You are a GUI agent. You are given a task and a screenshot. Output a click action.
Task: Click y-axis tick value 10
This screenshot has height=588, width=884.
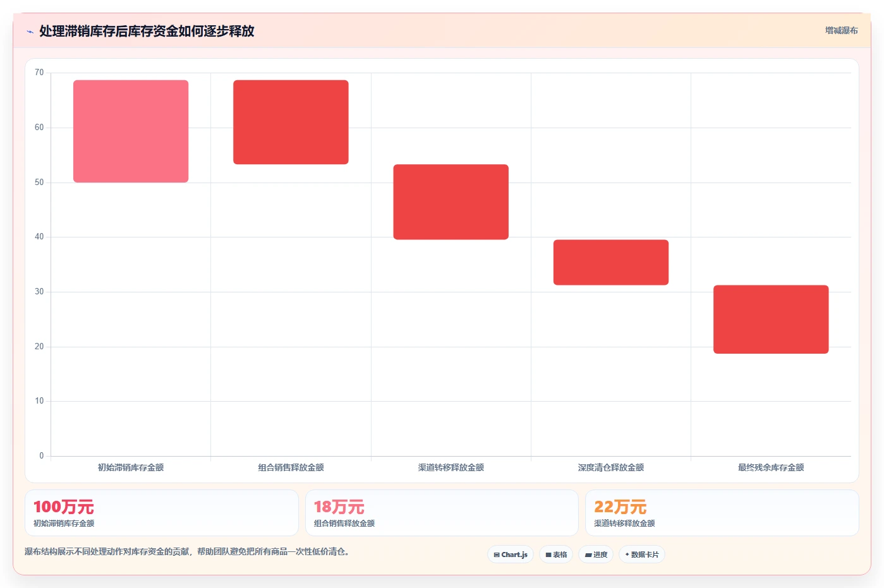[39, 401]
